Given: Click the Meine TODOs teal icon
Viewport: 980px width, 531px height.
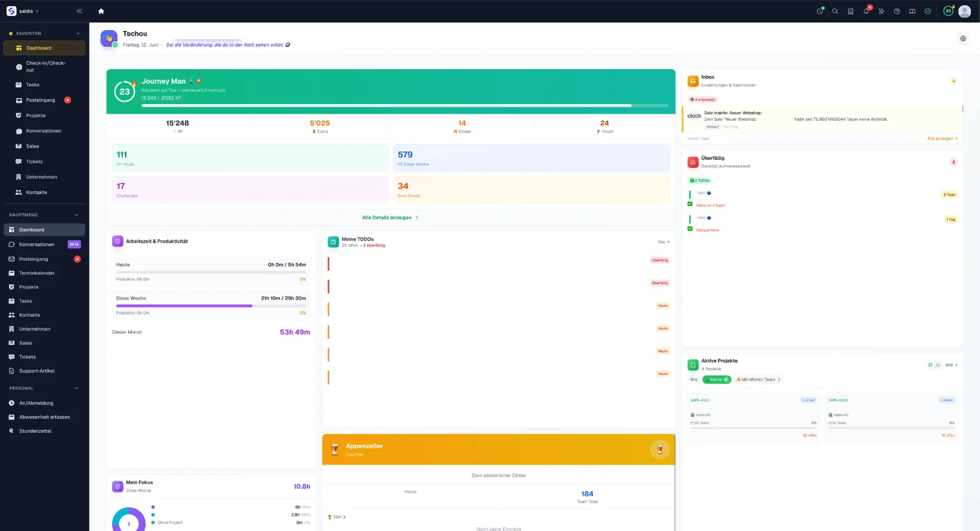Looking at the screenshot, I should click(333, 242).
